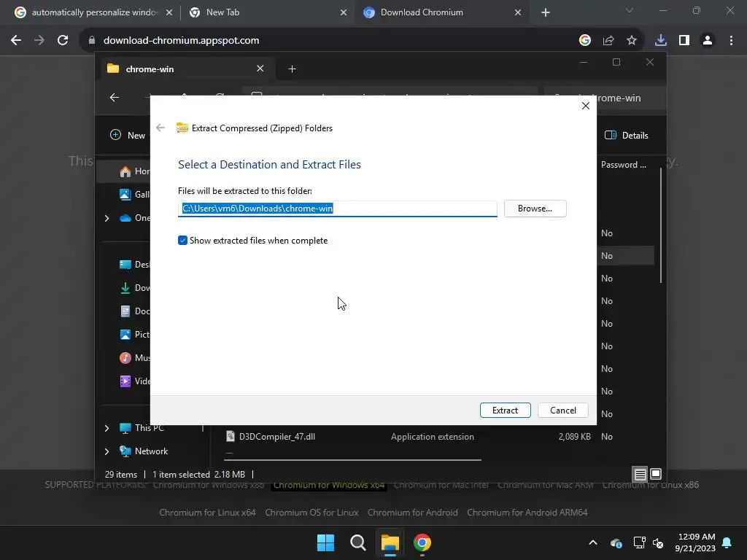747x560 pixels.
Task: Select the chrome-win Explorer tab
Action: point(186,69)
